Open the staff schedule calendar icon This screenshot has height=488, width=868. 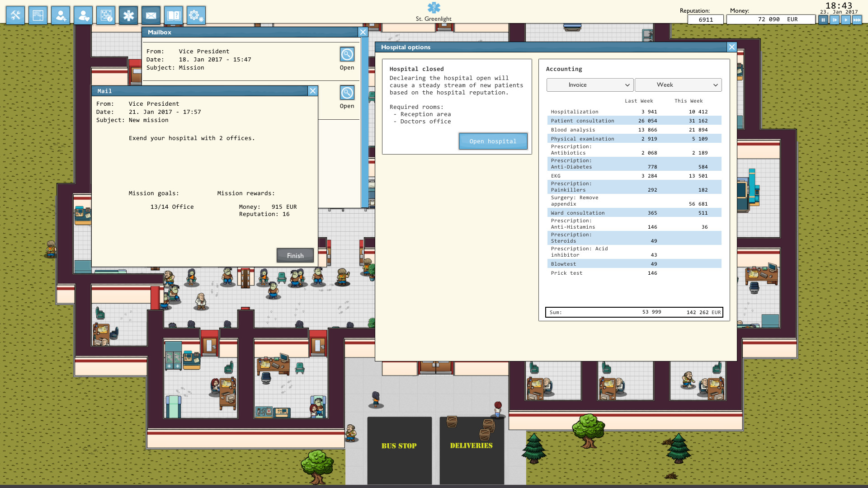[106, 15]
